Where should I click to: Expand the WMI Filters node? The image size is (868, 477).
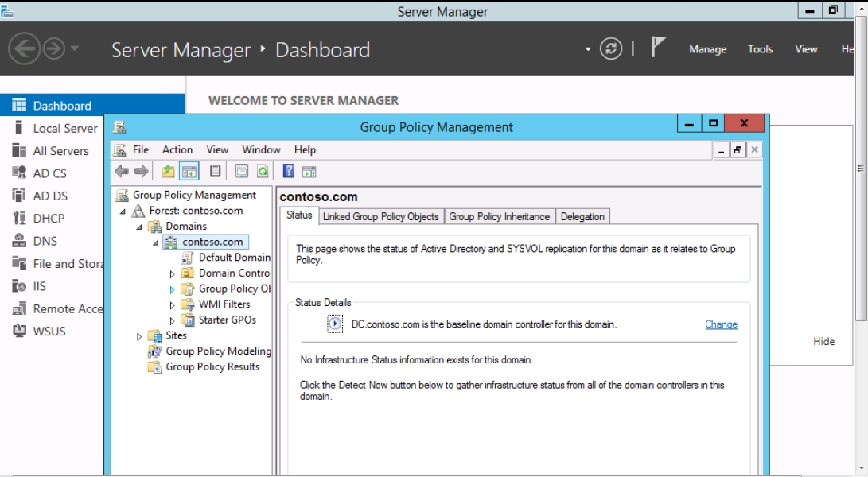click(x=172, y=304)
